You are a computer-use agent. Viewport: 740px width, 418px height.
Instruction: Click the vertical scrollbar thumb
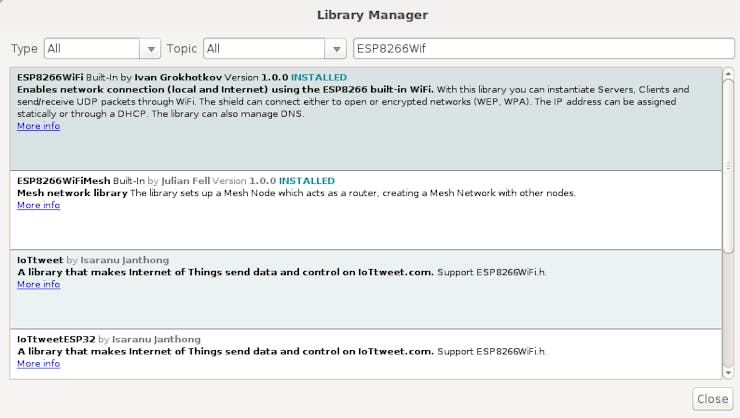pyautogui.click(x=728, y=166)
